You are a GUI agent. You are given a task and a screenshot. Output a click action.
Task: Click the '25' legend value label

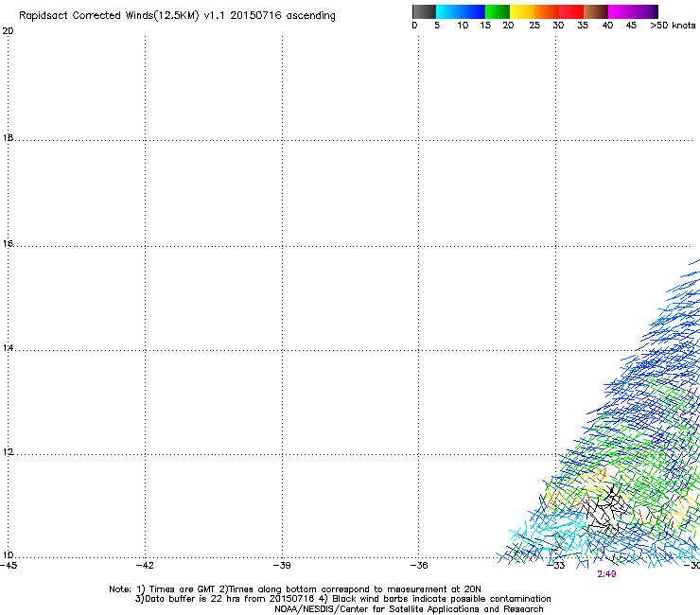(x=534, y=26)
